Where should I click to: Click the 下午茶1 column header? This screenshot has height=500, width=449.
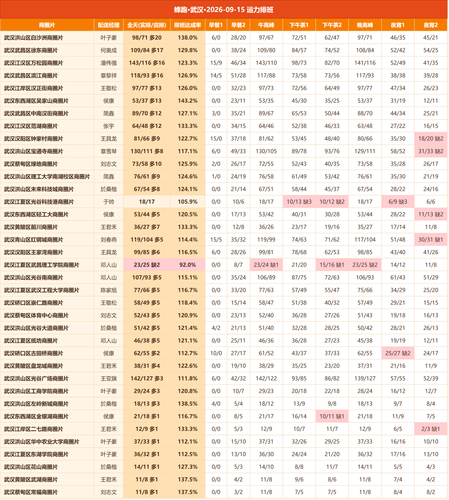click(x=299, y=25)
